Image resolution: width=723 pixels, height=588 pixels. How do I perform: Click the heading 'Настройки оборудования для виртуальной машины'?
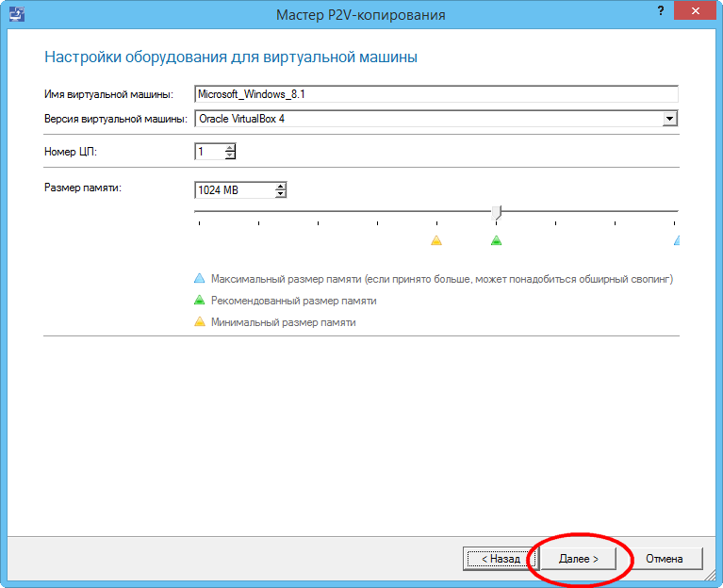point(231,57)
